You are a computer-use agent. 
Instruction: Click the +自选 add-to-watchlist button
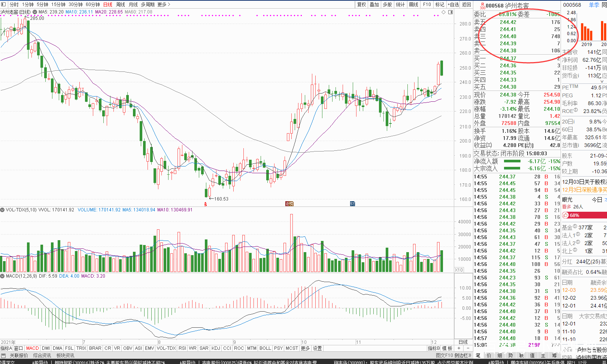(x=453, y=4)
